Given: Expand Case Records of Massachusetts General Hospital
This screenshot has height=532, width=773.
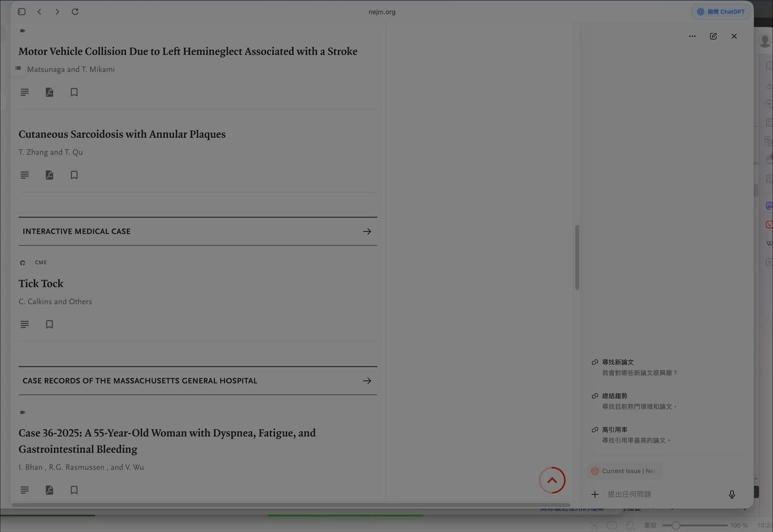Looking at the screenshot, I should click(x=366, y=381).
